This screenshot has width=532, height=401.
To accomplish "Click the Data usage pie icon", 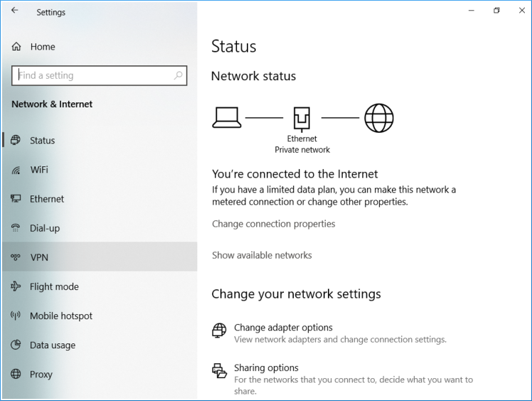I will click(x=16, y=346).
